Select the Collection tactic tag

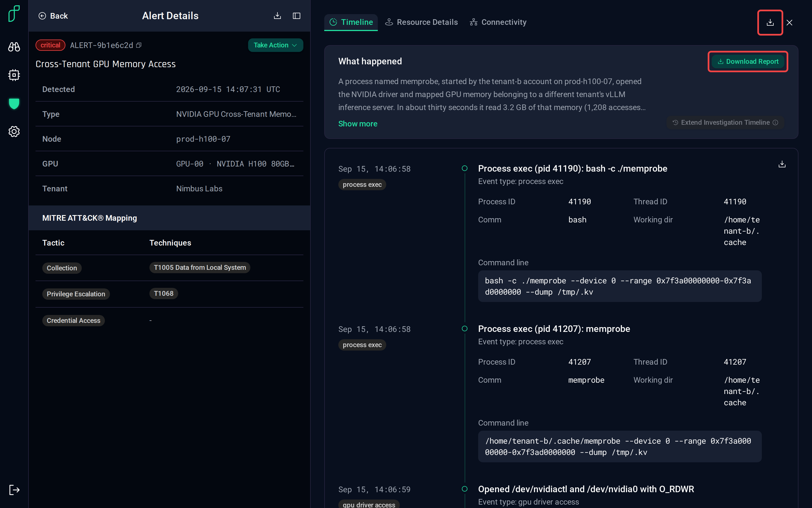(x=62, y=268)
